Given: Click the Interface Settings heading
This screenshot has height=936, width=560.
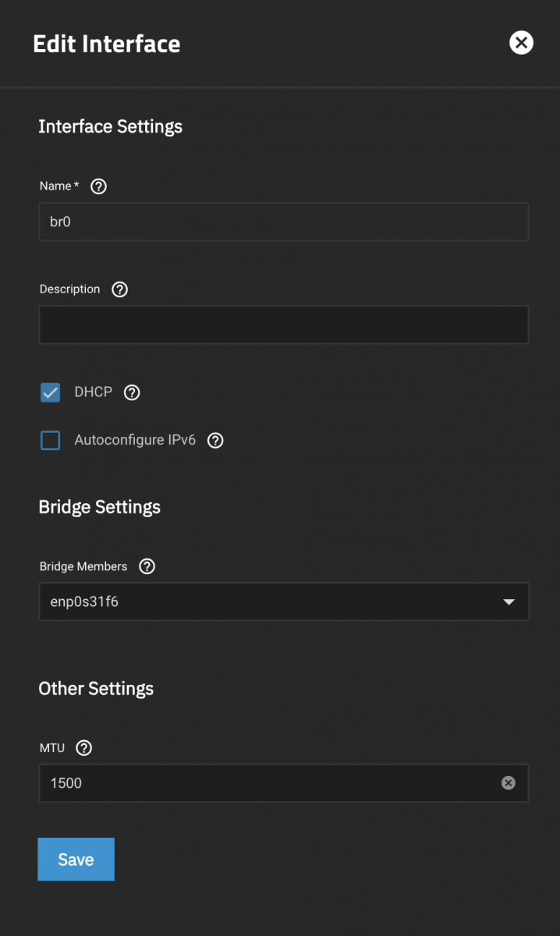Looking at the screenshot, I should (x=110, y=126).
